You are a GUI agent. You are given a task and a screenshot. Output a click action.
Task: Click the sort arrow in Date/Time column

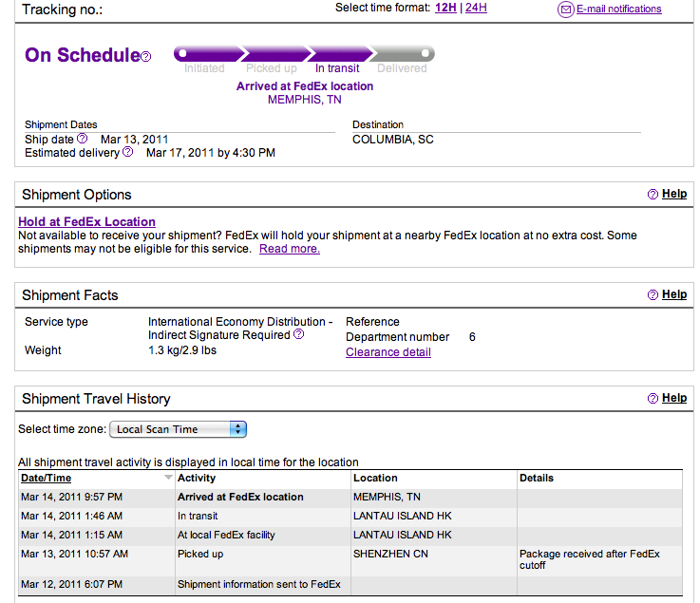tap(168, 478)
